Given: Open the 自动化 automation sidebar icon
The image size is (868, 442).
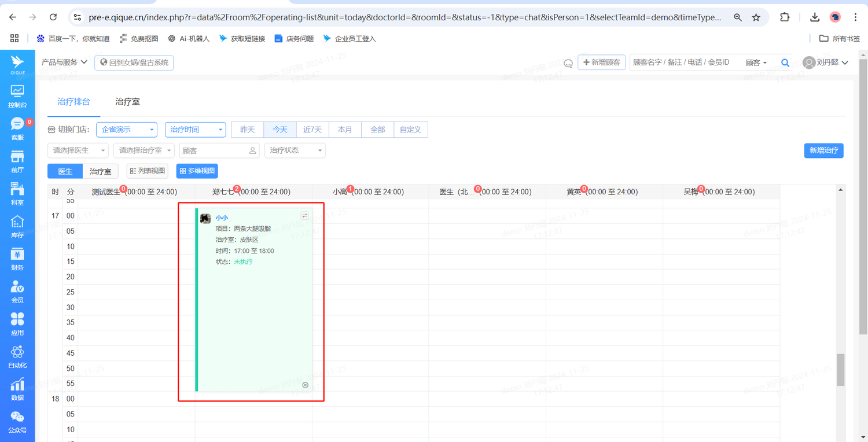Looking at the screenshot, I should tap(17, 356).
